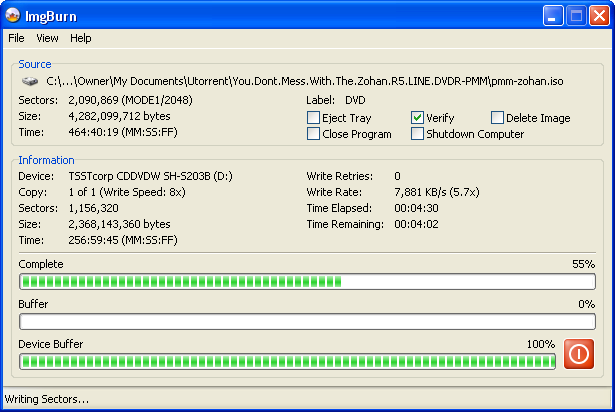Open the Help menu
This screenshot has height=412, width=615.
click(x=81, y=38)
